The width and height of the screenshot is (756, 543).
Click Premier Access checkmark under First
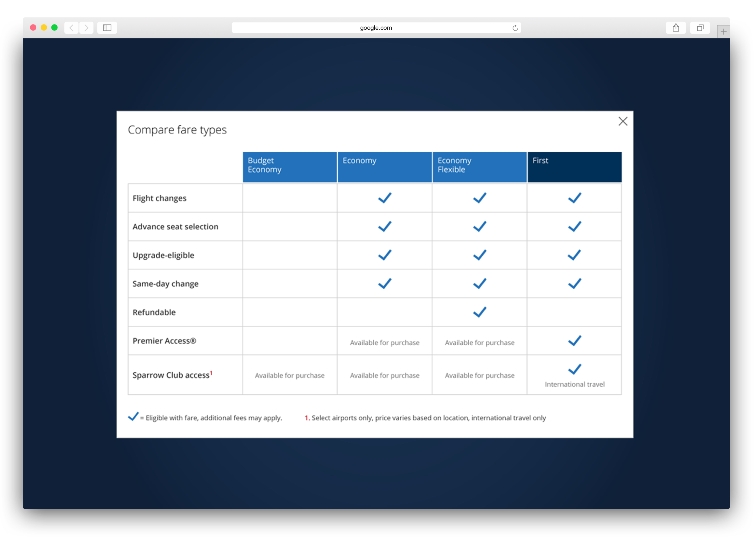point(574,341)
